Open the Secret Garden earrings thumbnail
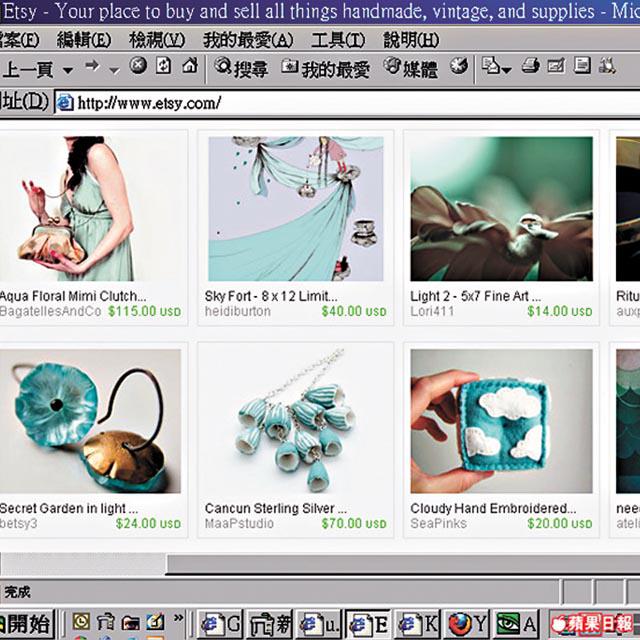This screenshot has height=640, width=640. click(x=91, y=421)
